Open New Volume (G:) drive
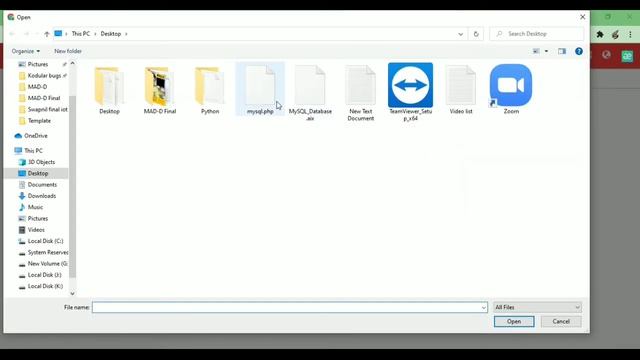This screenshot has height=360, width=640. [47, 264]
